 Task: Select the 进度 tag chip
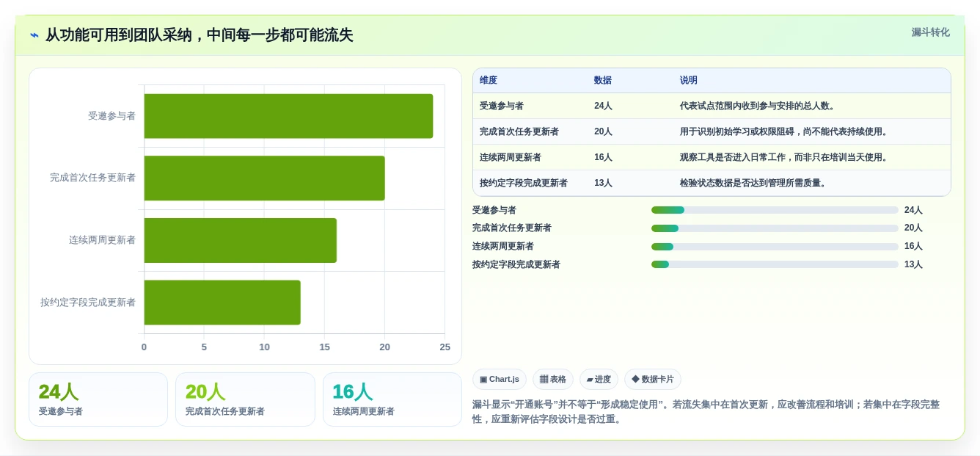[x=599, y=380]
